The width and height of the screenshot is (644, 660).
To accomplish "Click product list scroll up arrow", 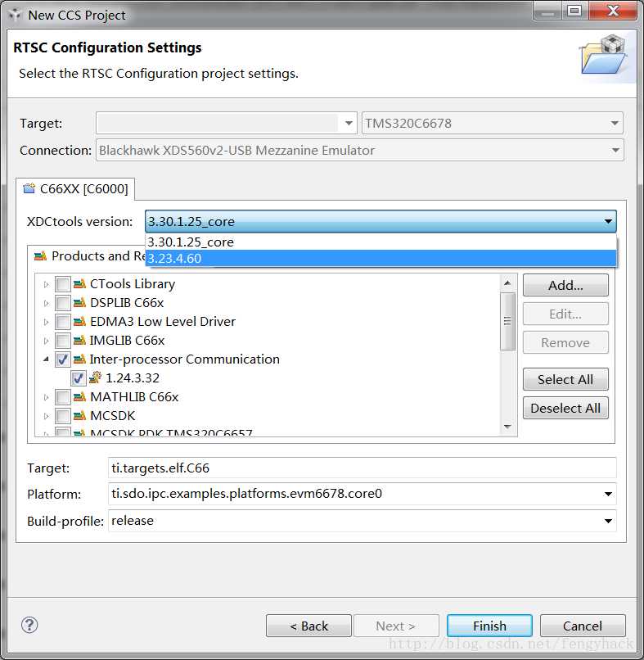I will pyautogui.click(x=507, y=283).
